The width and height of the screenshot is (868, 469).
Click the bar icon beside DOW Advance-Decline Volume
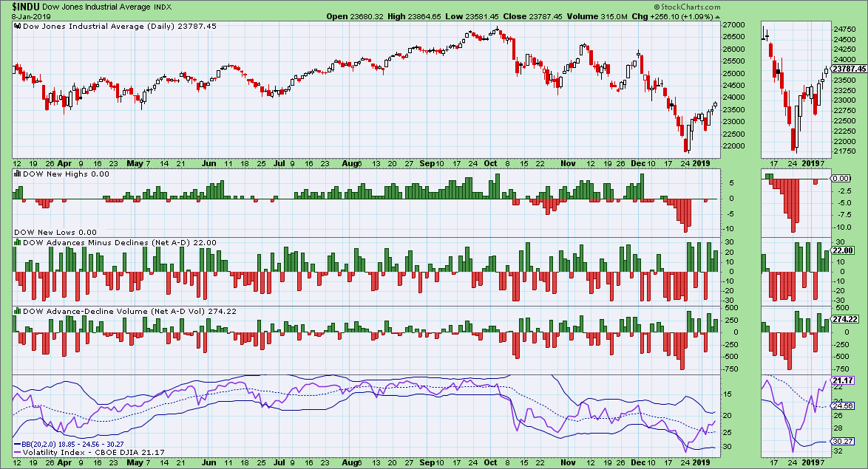click(x=18, y=311)
